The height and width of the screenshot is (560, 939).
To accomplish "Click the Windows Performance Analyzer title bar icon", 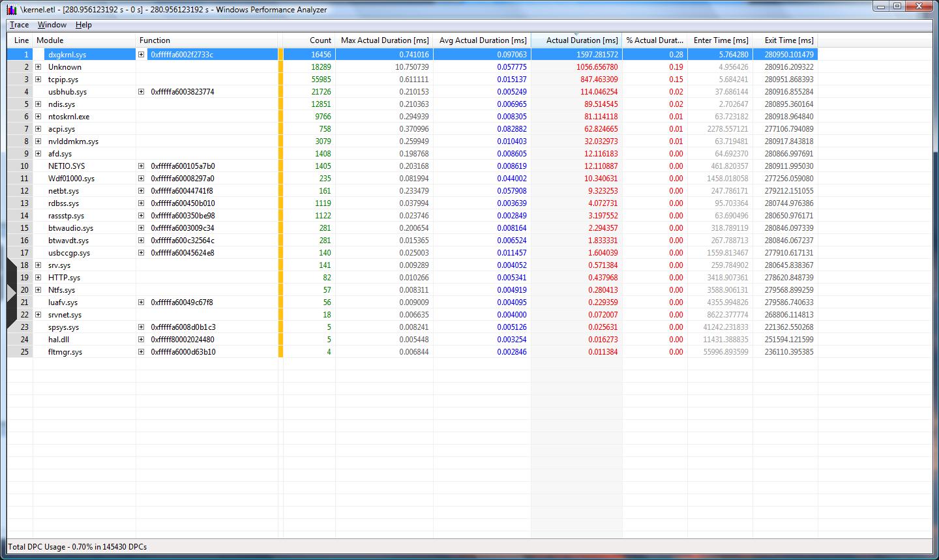I will pos(11,9).
